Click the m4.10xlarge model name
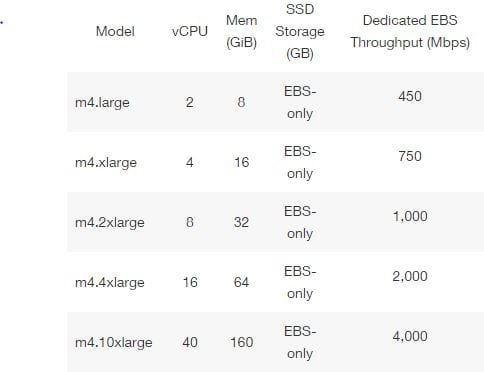Screen dimensions: 484x372 114,342
